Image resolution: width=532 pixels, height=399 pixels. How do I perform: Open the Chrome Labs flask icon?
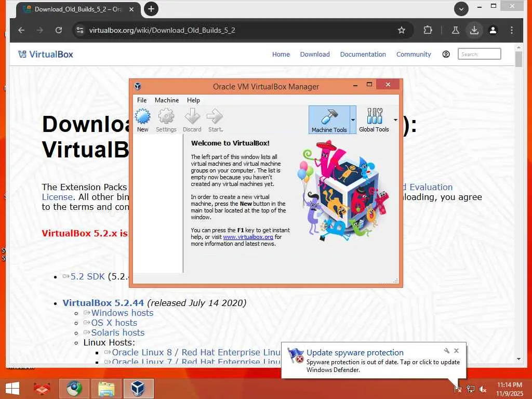[456, 30]
